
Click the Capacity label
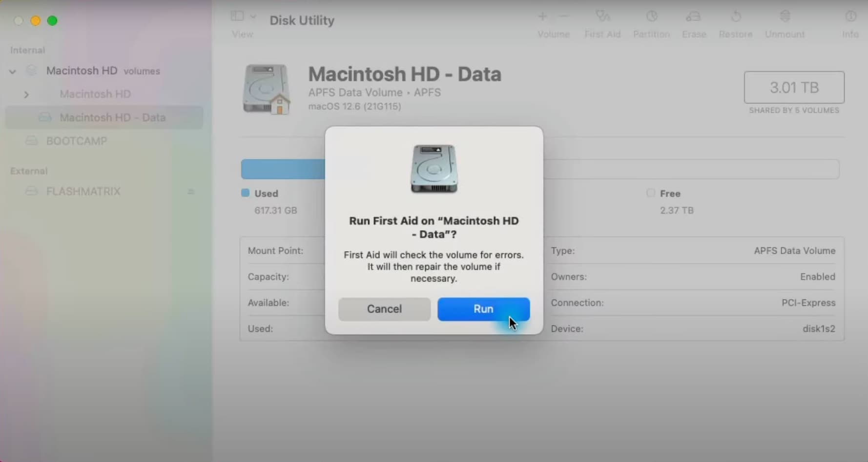[268, 277]
